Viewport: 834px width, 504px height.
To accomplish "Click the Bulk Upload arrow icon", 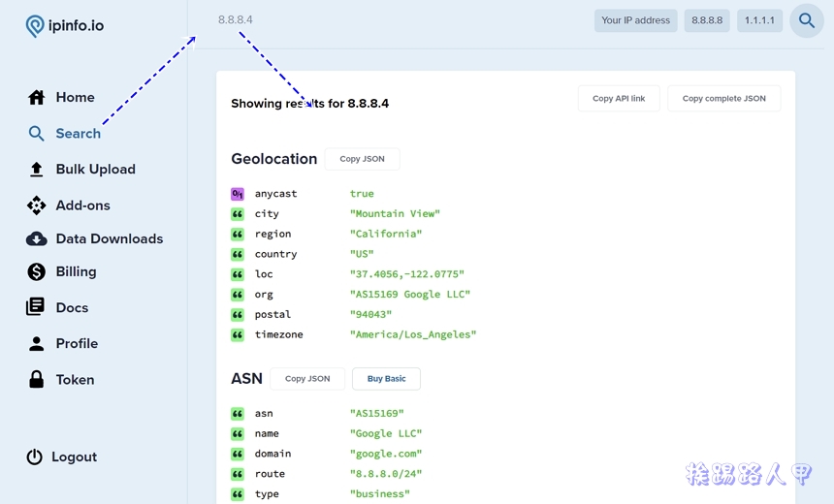I will pos(37,170).
